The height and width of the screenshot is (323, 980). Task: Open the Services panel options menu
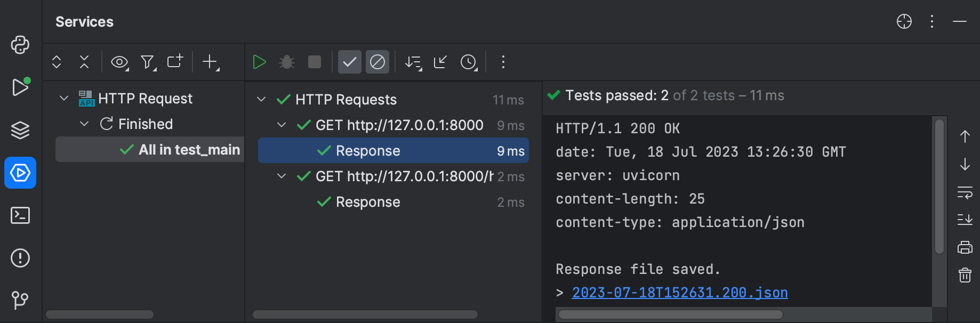(x=931, y=22)
